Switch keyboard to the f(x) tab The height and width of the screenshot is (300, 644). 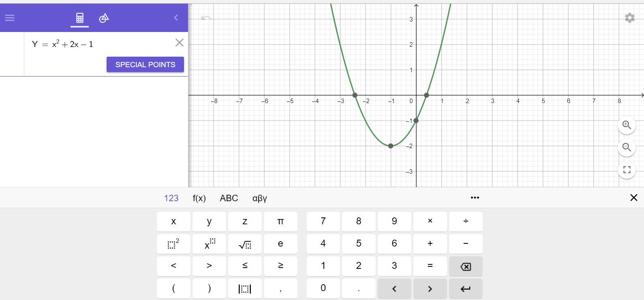click(199, 198)
